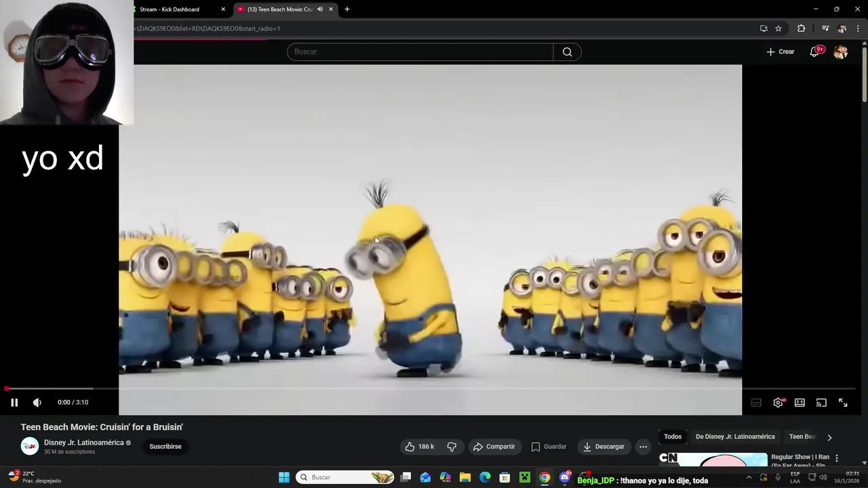Click the magnifier search button
Image resolution: width=868 pixels, height=488 pixels.
click(568, 52)
